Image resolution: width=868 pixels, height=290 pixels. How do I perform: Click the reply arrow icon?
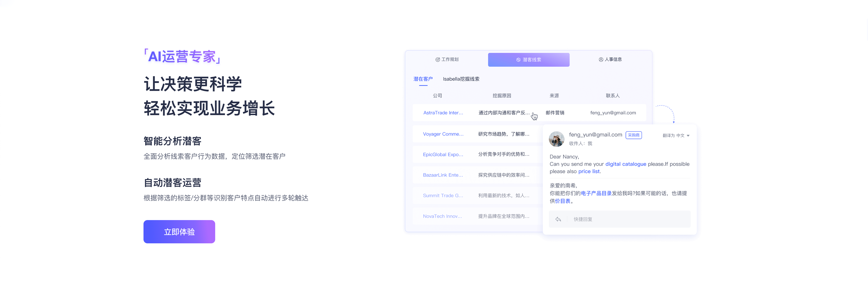click(x=558, y=219)
